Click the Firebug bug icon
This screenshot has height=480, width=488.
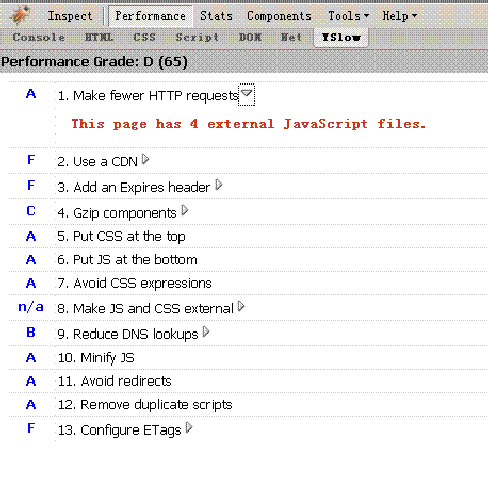pyautogui.click(x=20, y=15)
